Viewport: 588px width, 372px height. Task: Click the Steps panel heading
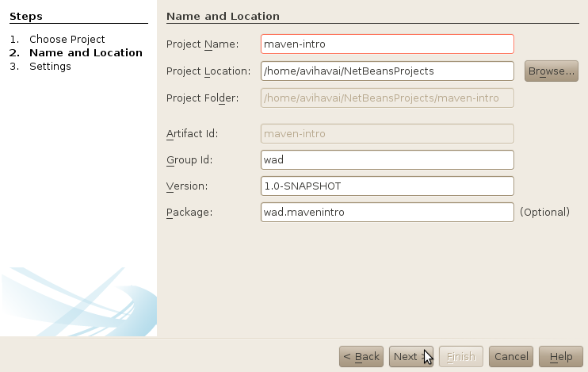pyautogui.click(x=26, y=16)
